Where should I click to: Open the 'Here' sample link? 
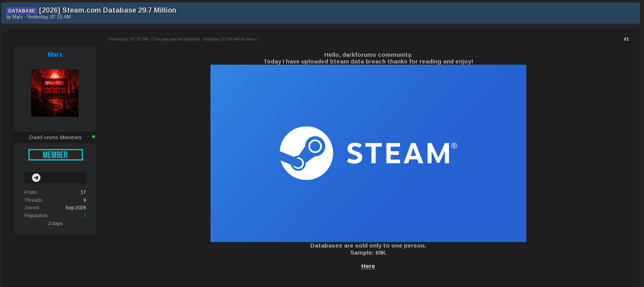(368, 266)
